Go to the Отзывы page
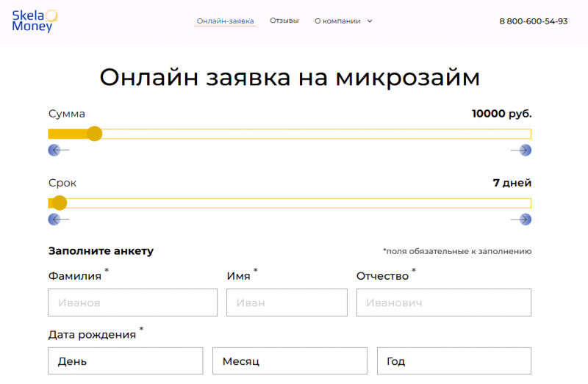This screenshot has width=588, height=384. tap(284, 21)
